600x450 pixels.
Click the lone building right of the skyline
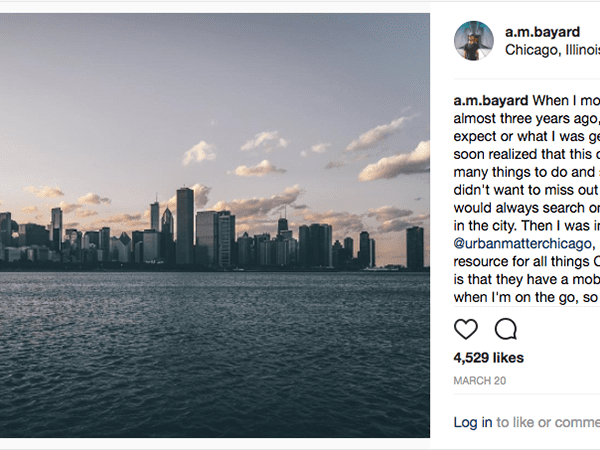414,248
